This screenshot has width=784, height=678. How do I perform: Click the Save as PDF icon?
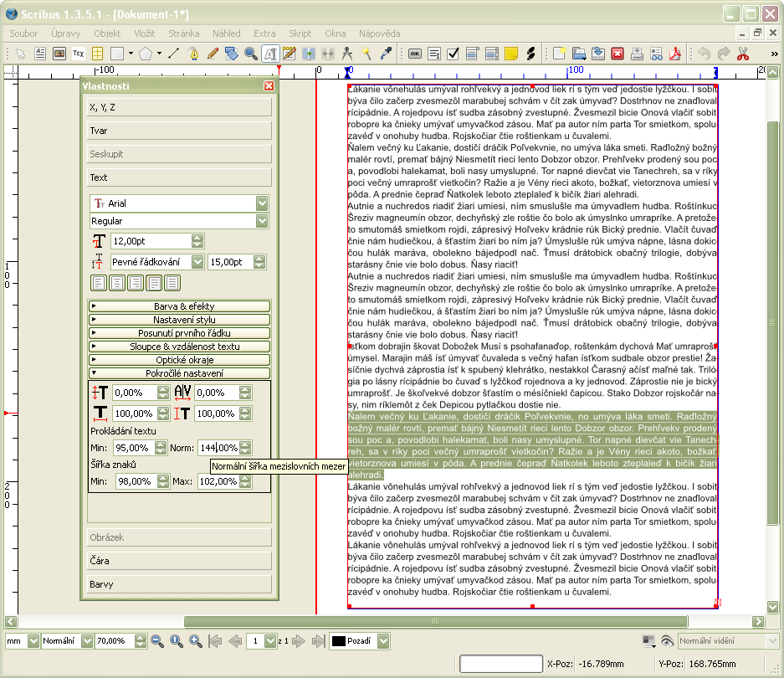pos(674,54)
